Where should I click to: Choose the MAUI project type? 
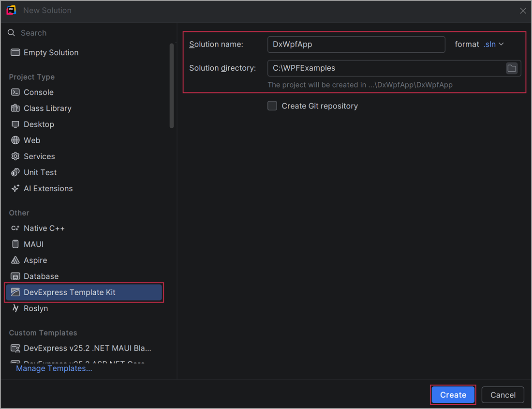(x=34, y=244)
